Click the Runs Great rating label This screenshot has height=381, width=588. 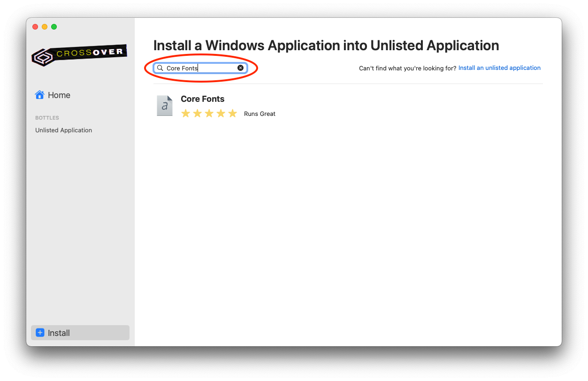[x=260, y=114]
